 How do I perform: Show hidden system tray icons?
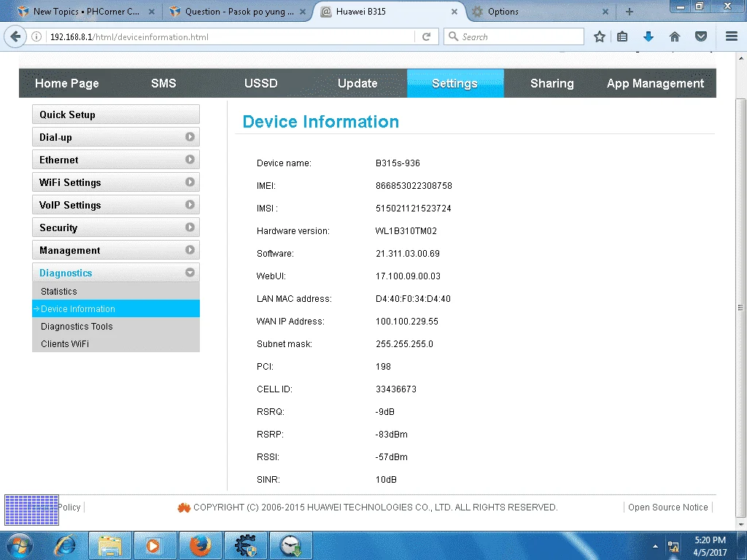click(656, 546)
